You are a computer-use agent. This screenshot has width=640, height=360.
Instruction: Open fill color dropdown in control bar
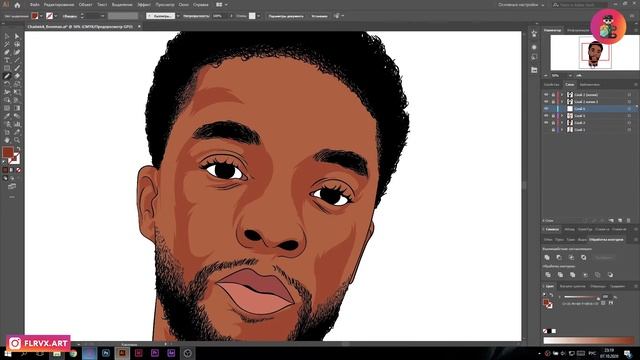[41, 16]
